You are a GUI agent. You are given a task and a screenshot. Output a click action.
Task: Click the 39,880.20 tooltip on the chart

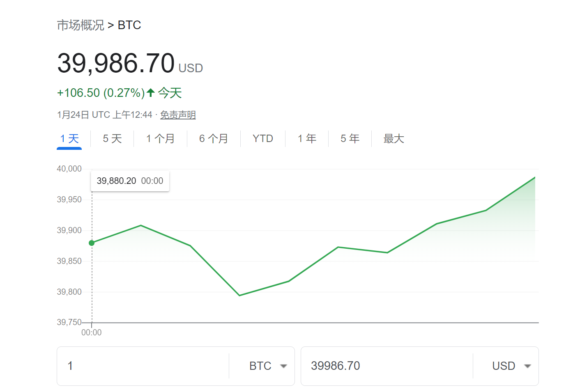130,181
